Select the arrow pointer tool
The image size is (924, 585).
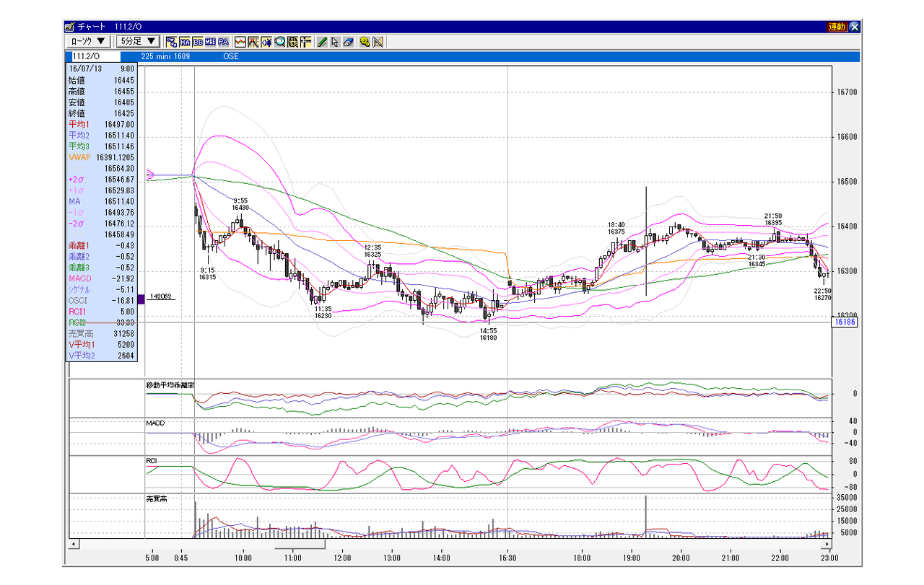click(335, 42)
